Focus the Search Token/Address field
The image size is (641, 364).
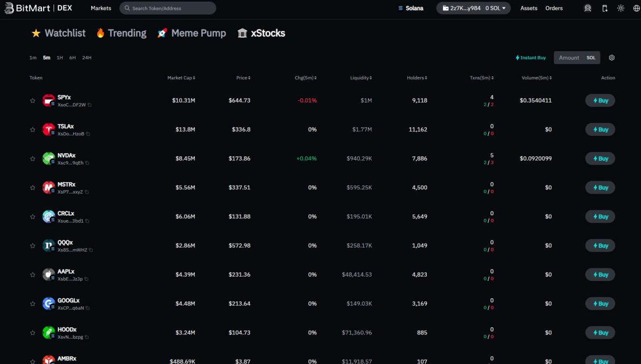click(168, 8)
